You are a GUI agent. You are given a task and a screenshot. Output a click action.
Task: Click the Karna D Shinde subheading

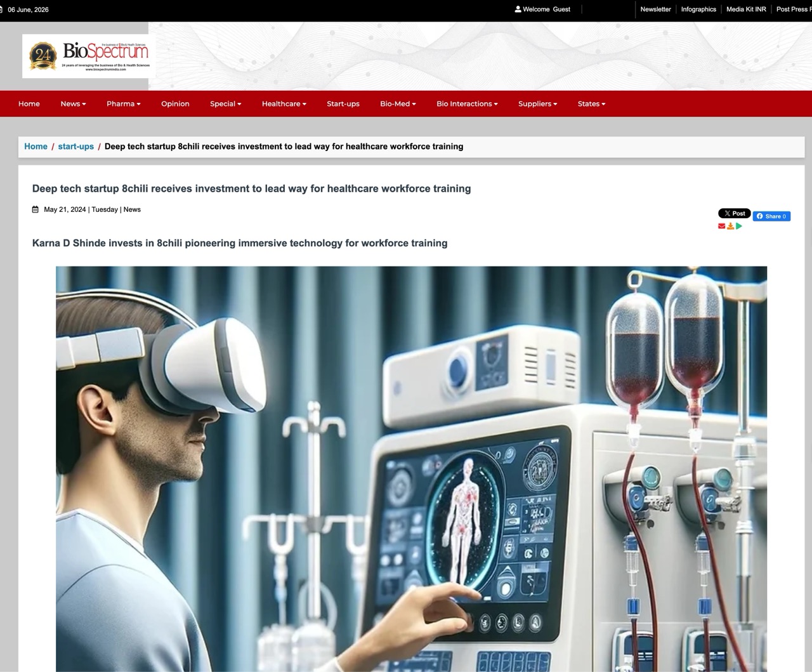(x=240, y=243)
